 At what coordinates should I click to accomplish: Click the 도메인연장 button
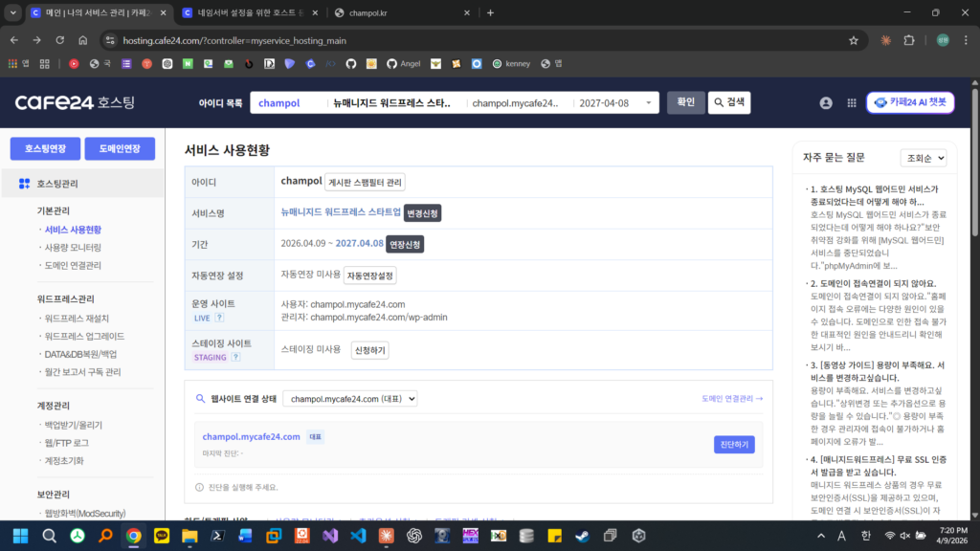coord(120,148)
